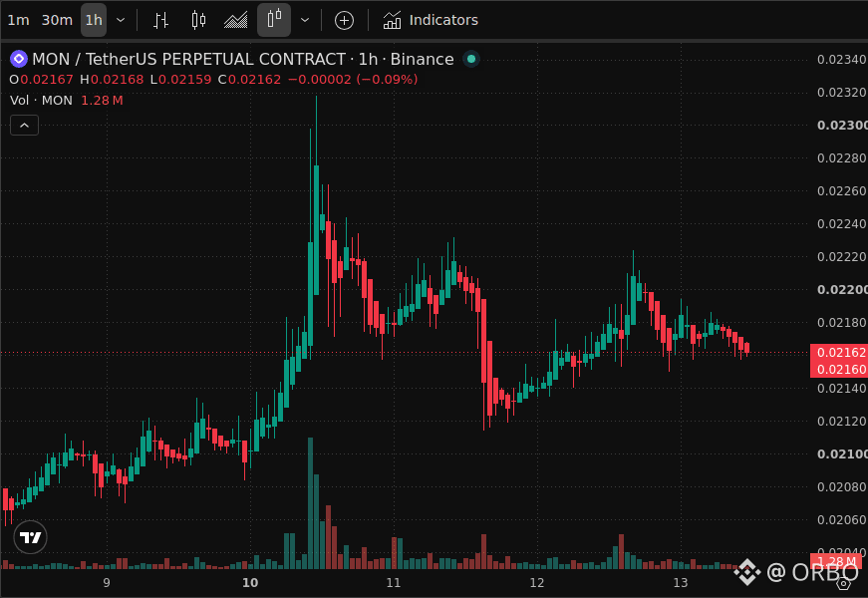Viewport: 868px width, 598px height.
Task: Click the 0.02300 price axis label
Action: point(842,126)
